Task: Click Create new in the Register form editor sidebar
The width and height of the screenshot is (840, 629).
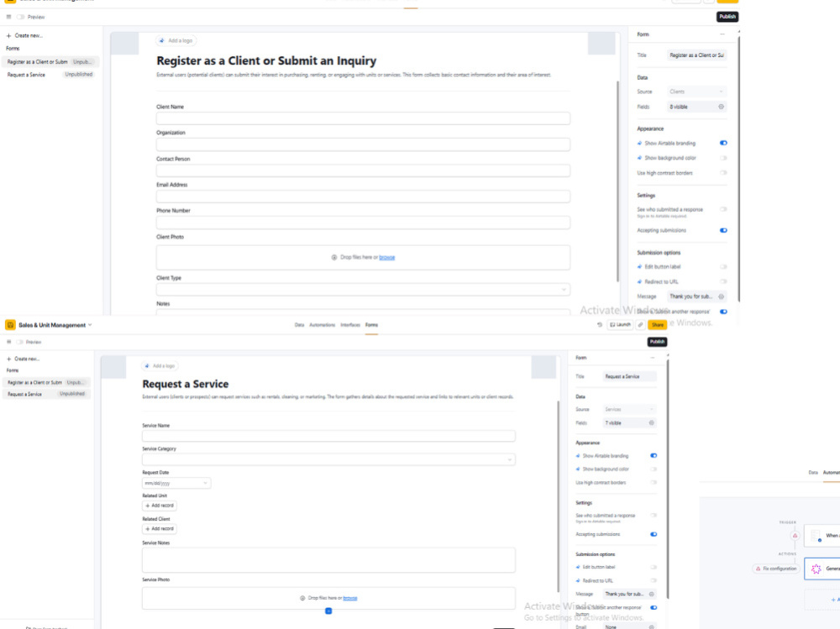Action: (x=24, y=35)
